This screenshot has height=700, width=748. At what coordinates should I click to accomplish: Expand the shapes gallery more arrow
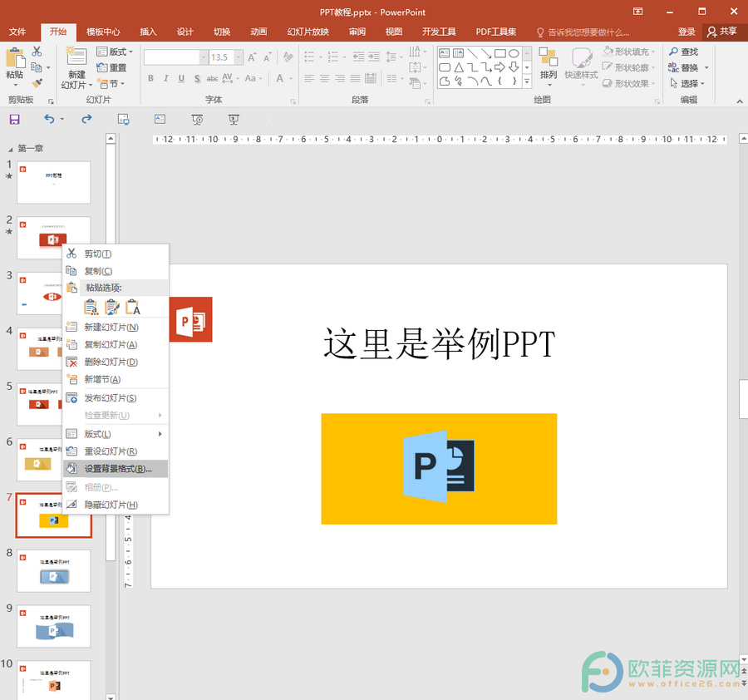click(x=527, y=82)
